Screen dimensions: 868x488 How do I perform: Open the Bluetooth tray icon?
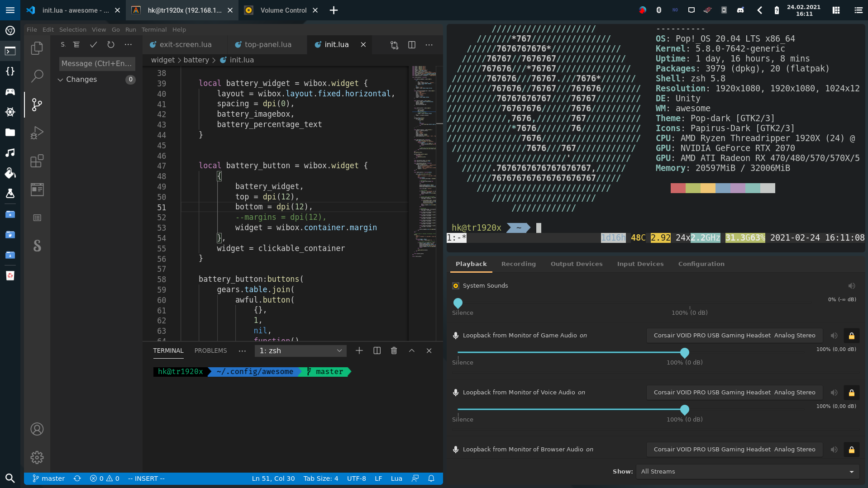(659, 10)
